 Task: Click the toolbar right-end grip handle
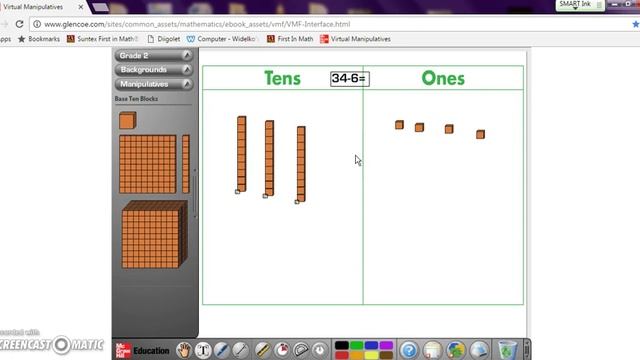pos(527,350)
